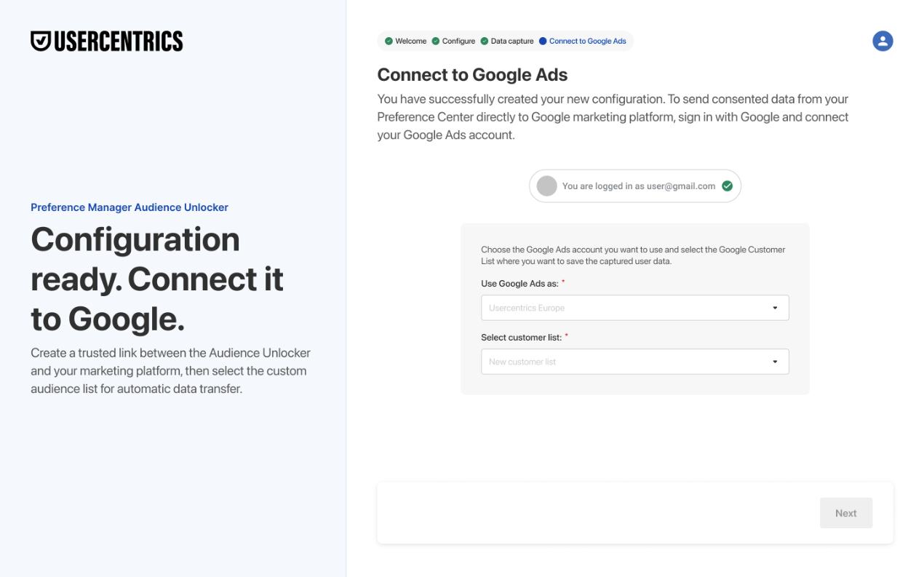This screenshot has width=924, height=577.
Task: Open the user profile icon top right
Action: [x=883, y=41]
